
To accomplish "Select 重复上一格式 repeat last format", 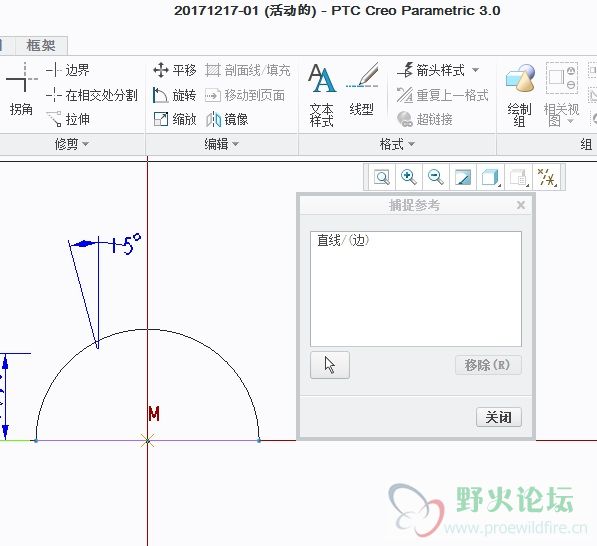I will [x=442, y=95].
